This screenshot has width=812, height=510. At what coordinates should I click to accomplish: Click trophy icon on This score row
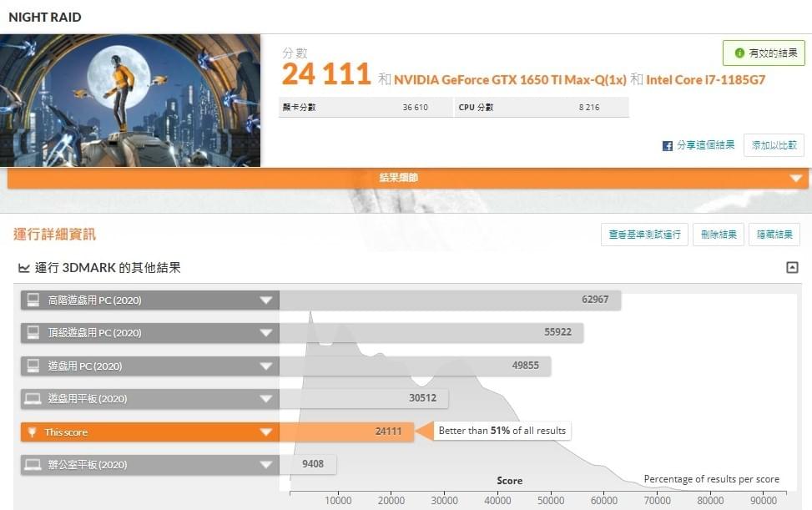click(32, 432)
